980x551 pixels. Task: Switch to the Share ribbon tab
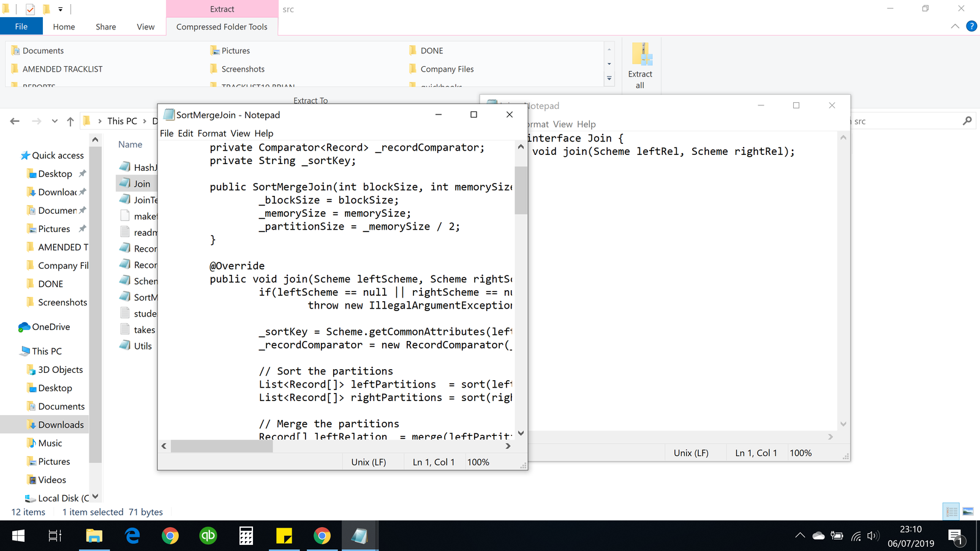105,27
